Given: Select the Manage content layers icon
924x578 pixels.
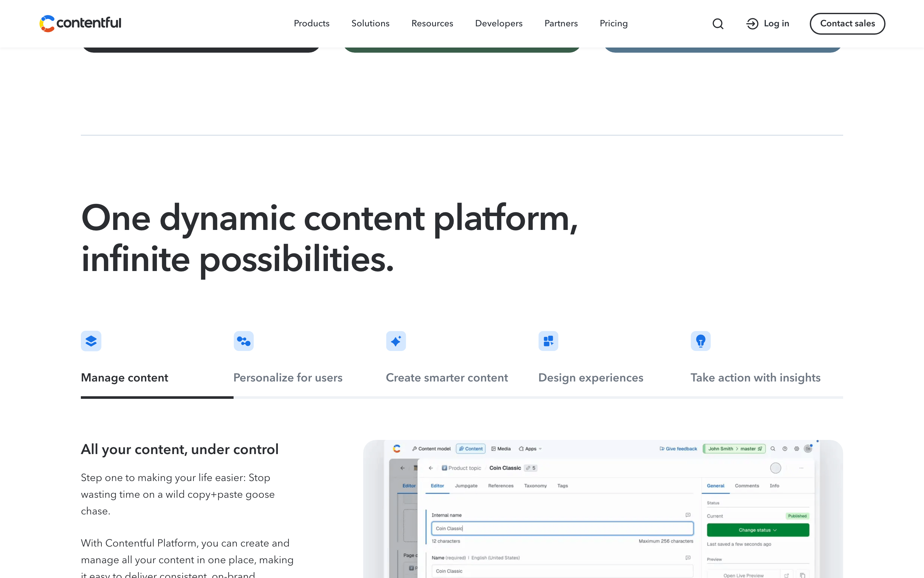Looking at the screenshot, I should click(91, 341).
